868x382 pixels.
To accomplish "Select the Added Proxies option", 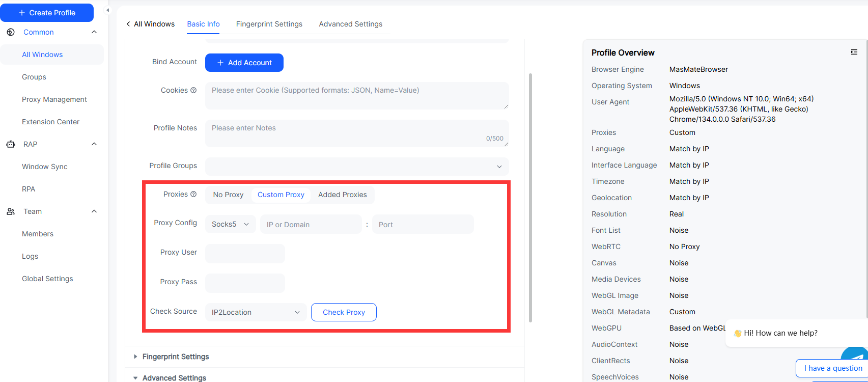I will coord(342,195).
